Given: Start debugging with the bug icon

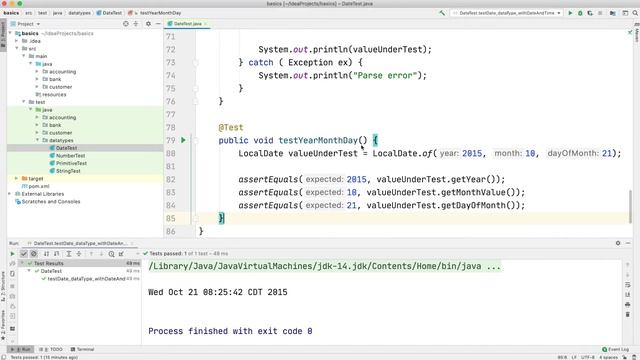Looking at the screenshot, I should pyautogui.click(x=580, y=13).
